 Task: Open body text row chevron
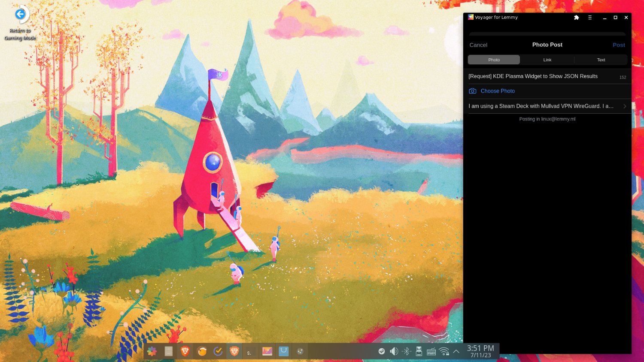click(625, 106)
